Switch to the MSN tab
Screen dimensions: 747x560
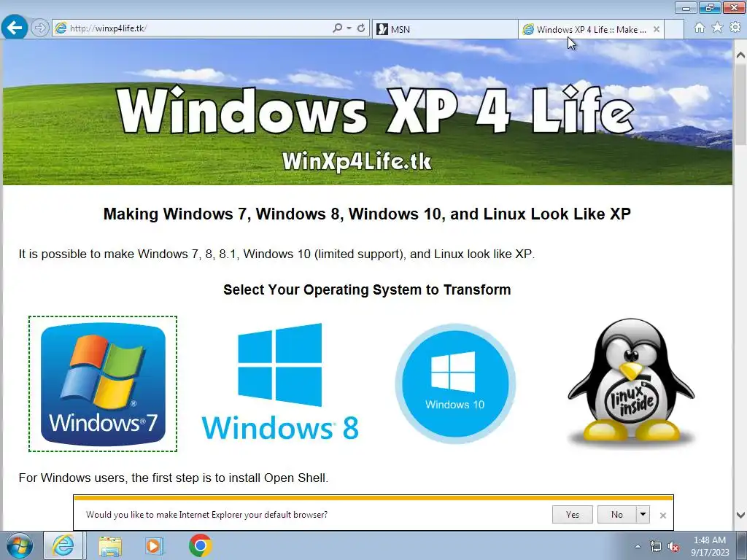[x=445, y=29]
